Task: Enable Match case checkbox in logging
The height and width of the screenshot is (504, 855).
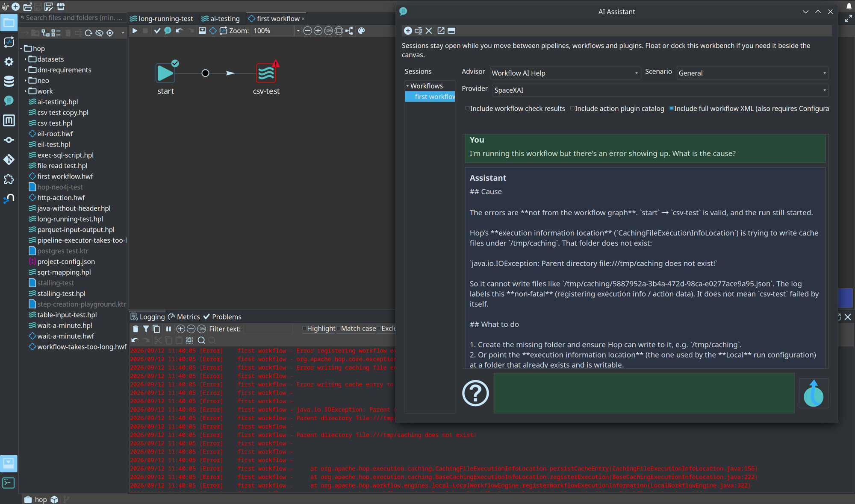Action: pyautogui.click(x=339, y=328)
